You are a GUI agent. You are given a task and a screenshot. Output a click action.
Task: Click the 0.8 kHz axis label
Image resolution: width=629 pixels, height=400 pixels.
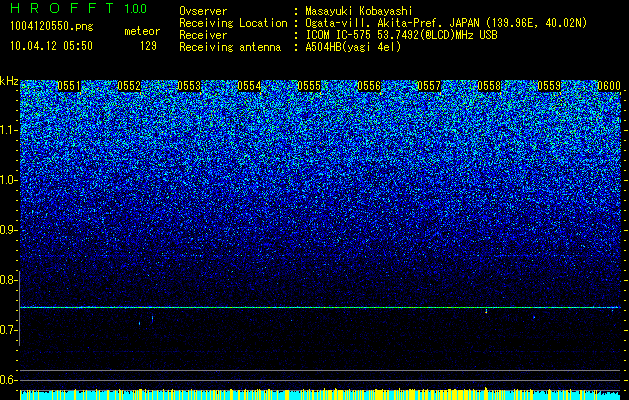click(9, 280)
